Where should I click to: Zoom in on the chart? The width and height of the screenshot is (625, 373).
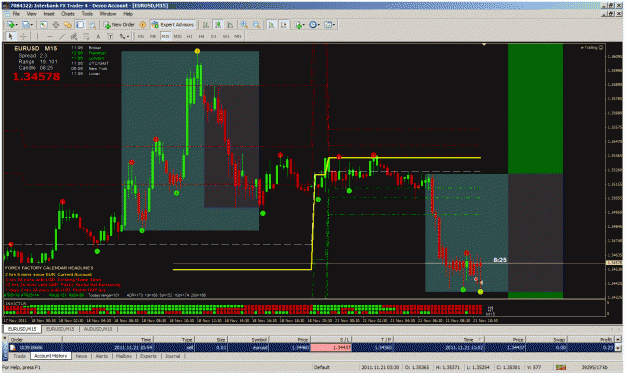click(x=244, y=25)
